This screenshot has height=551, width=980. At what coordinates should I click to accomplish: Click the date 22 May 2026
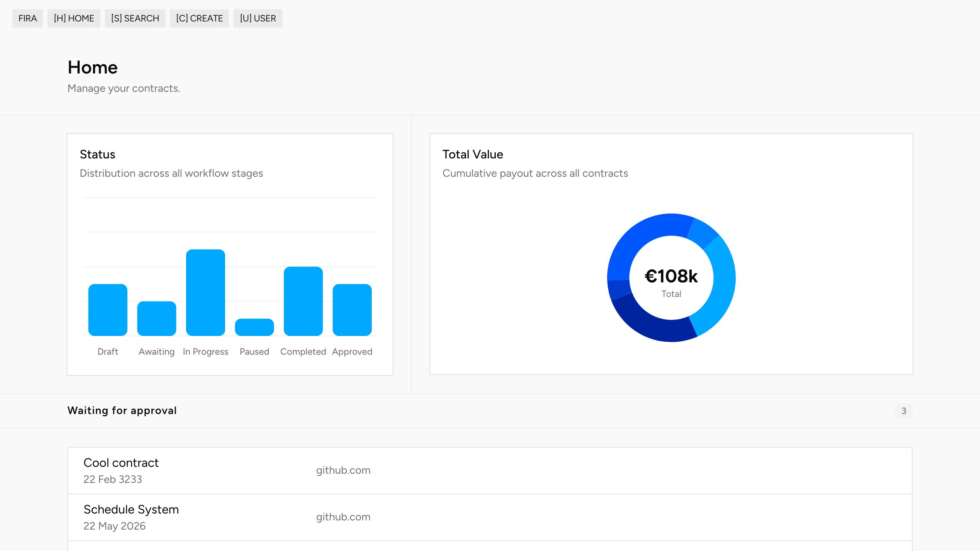[114, 526]
